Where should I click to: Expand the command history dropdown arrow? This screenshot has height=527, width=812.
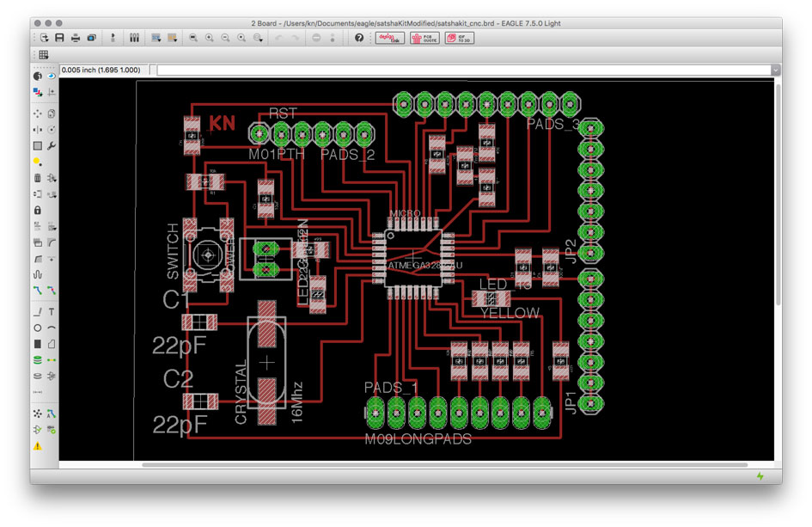(x=775, y=70)
